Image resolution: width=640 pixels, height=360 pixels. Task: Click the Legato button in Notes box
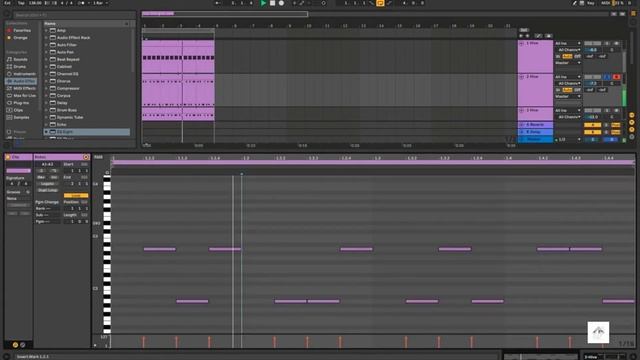click(x=48, y=184)
